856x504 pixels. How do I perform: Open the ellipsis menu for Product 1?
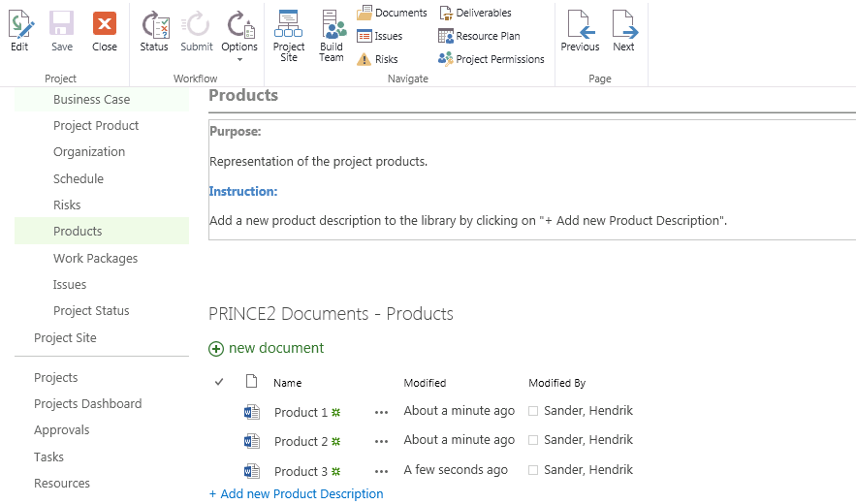click(381, 413)
